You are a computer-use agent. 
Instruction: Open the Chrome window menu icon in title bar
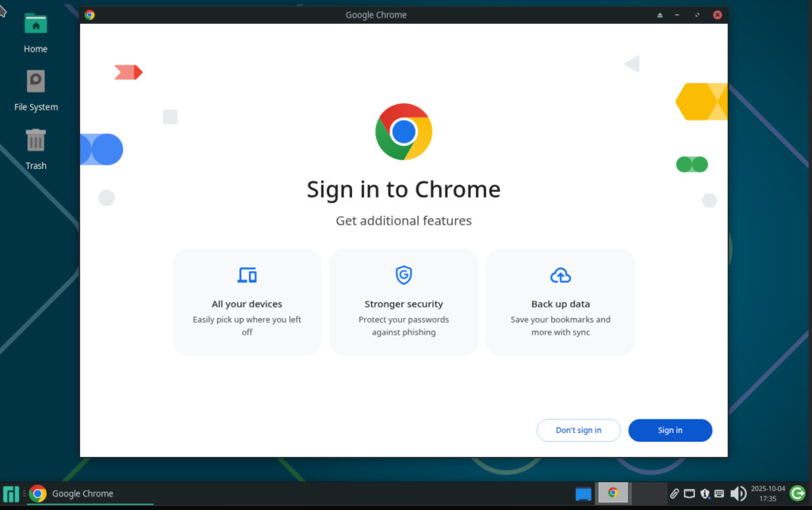pos(90,15)
